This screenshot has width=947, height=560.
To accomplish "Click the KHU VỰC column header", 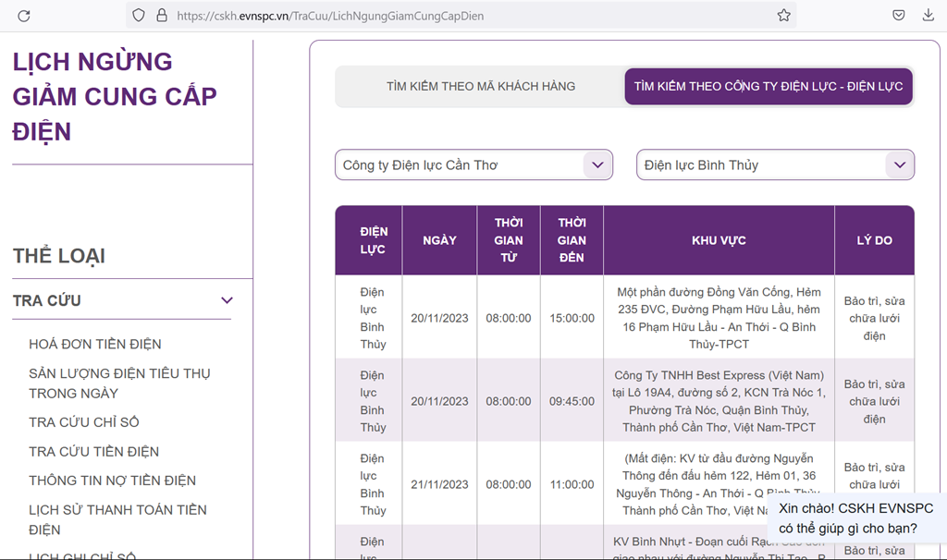I will coord(719,240).
